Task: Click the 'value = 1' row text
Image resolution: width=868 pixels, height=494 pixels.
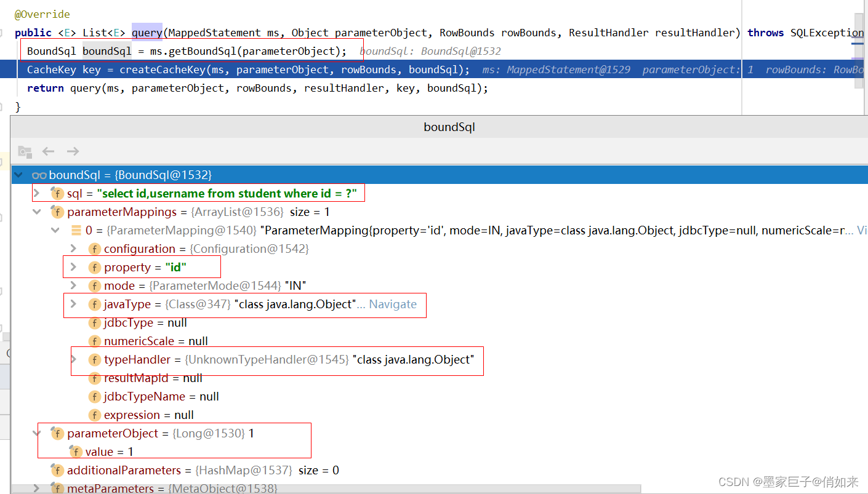Action: pos(110,452)
